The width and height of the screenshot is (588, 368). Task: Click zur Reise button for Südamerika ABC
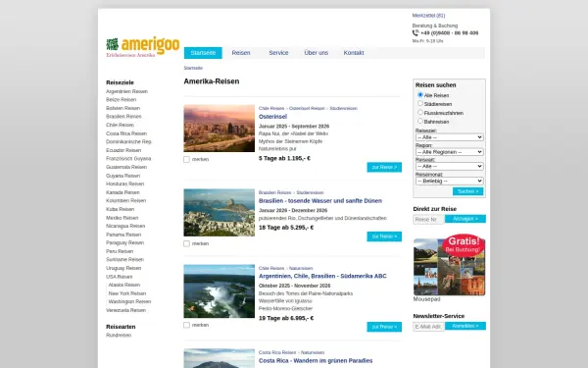384,327
